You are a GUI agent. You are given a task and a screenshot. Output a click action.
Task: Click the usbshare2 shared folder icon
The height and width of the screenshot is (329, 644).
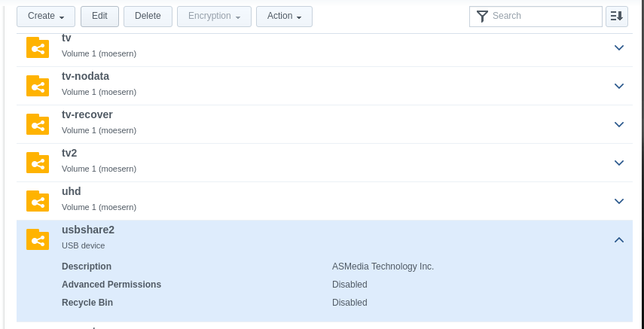point(38,239)
